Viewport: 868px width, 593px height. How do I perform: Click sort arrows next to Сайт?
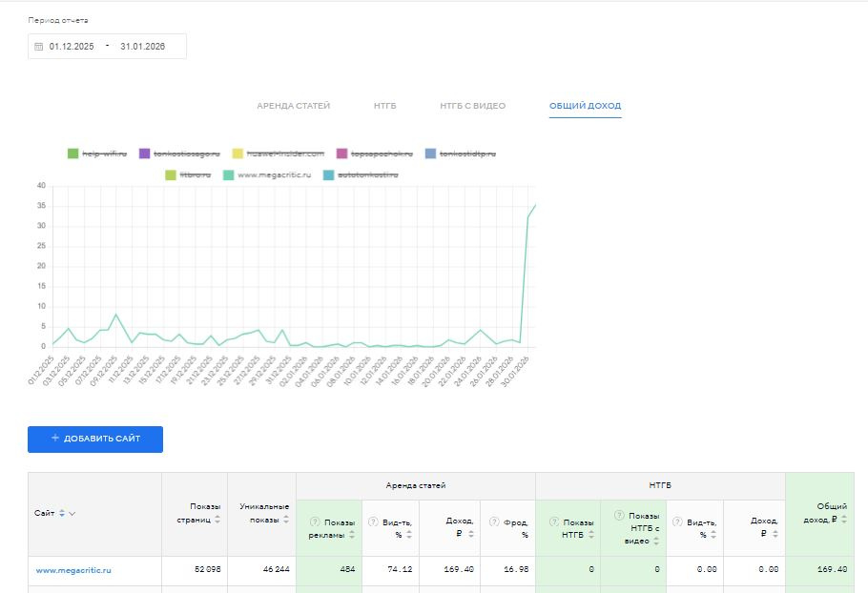(x=62, y=513)
